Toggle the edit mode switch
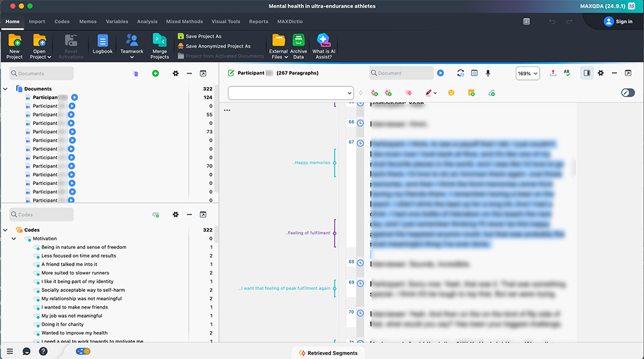 click(x=627, y=93)
